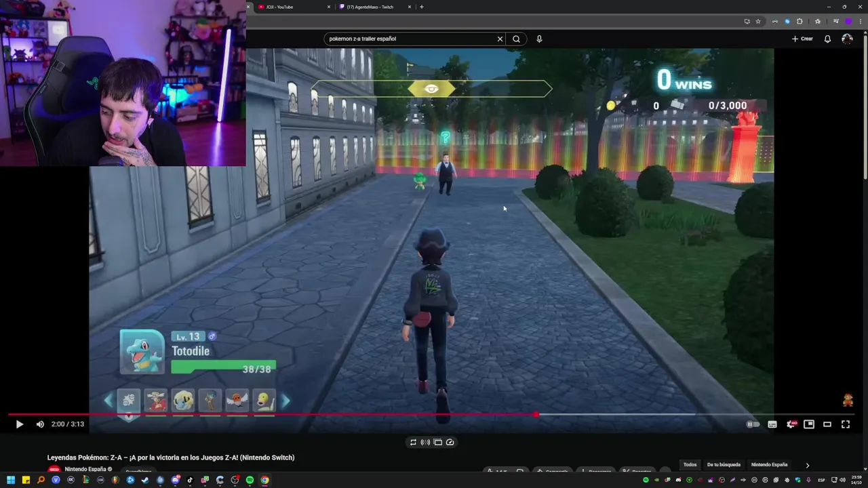
Task: Click the video title Leyendas Pokémon Z-A
Action: [x=171, y=457]
